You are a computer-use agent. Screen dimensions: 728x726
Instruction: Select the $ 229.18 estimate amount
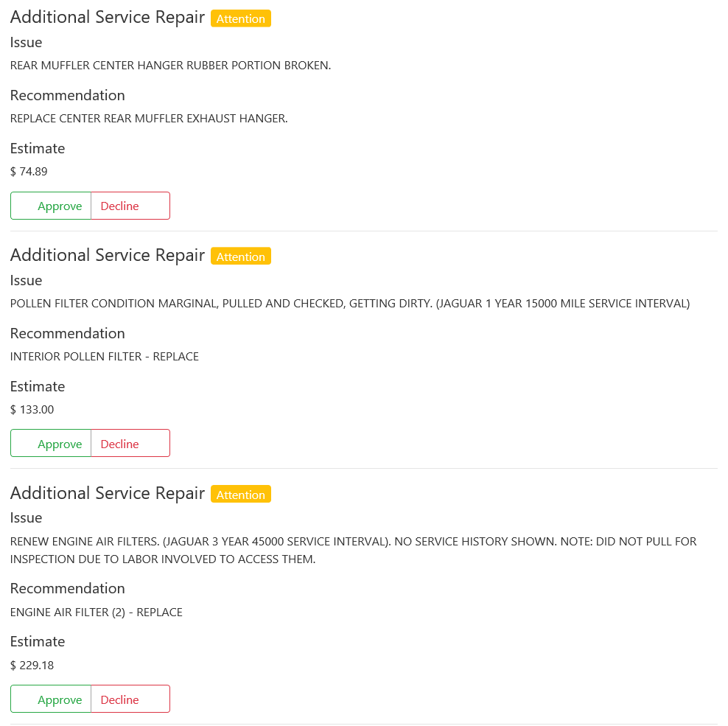tap(32, 666)
